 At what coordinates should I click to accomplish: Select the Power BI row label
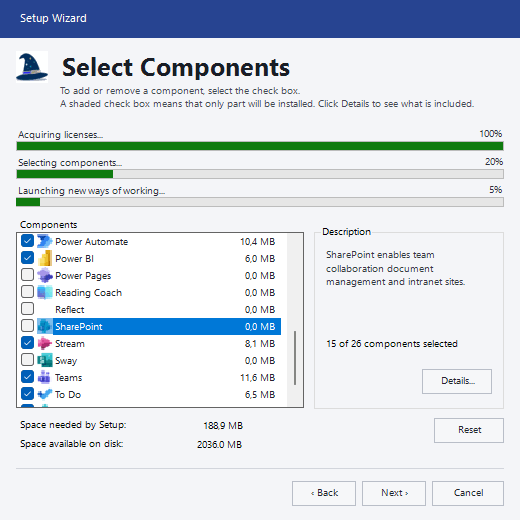click(x=74, y=259)
